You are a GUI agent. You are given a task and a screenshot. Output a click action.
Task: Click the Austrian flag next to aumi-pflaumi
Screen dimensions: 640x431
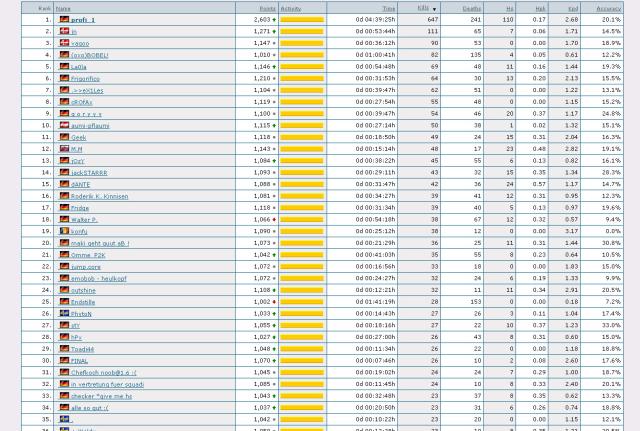coord(65,125)
